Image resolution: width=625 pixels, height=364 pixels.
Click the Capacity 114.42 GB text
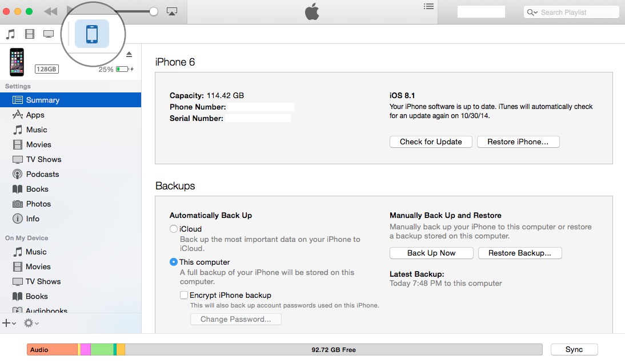click(206, 96)
